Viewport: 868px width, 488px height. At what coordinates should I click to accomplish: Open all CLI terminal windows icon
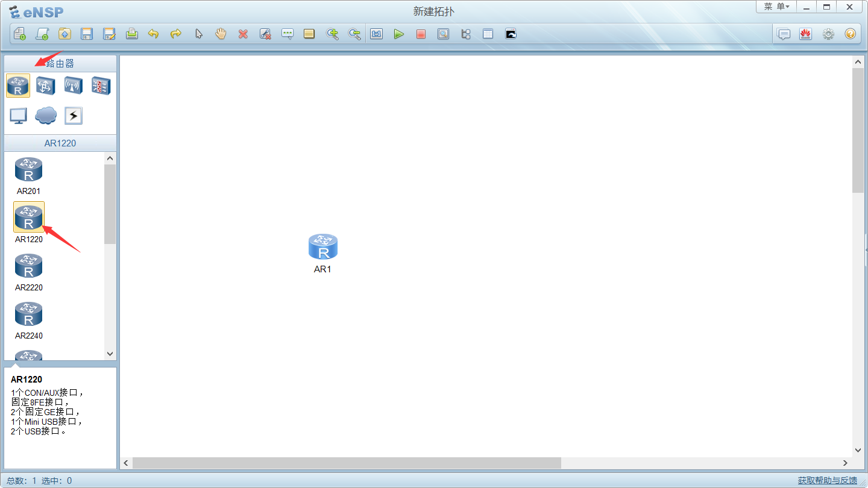point(511,34)
